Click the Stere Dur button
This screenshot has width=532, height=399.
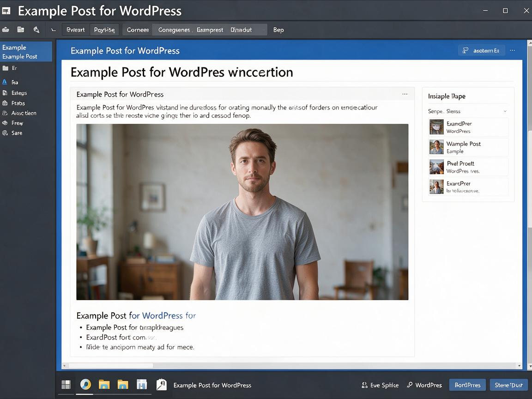(x=508, y=385)
